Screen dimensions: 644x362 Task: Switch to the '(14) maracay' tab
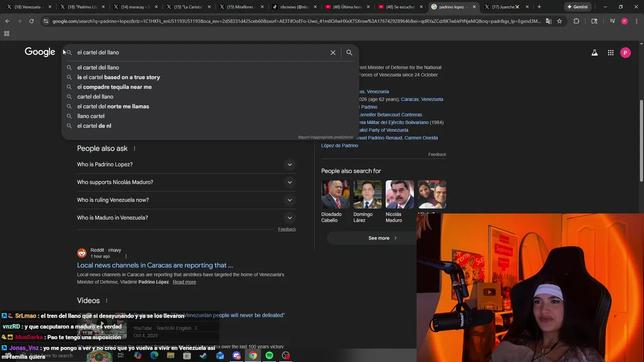tap(136, 7)
